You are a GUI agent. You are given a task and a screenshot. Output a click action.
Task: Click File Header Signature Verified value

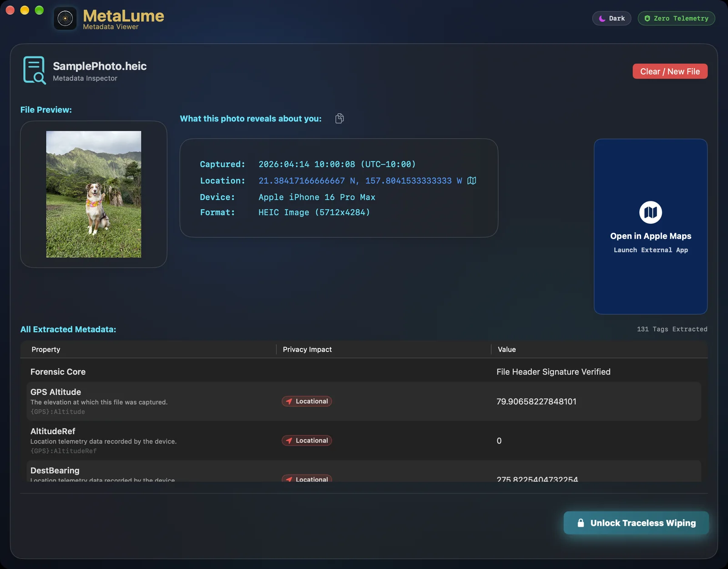[x=553, y=372]
